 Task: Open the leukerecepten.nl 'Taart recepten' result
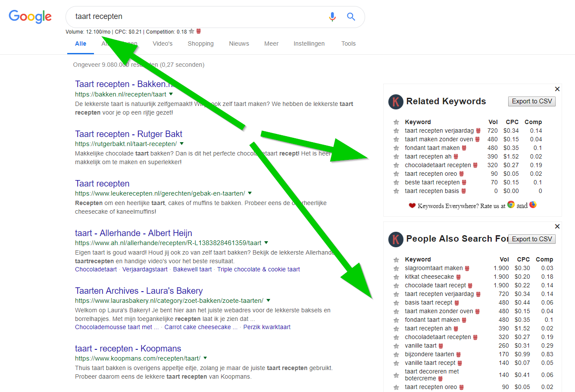tap(102, 184)
